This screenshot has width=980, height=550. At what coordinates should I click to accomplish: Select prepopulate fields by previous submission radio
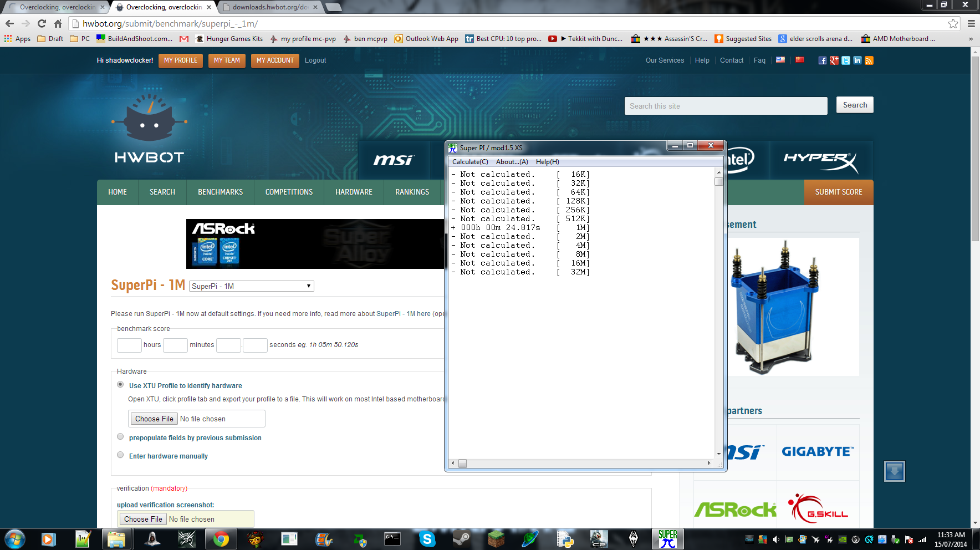[120, 437]
